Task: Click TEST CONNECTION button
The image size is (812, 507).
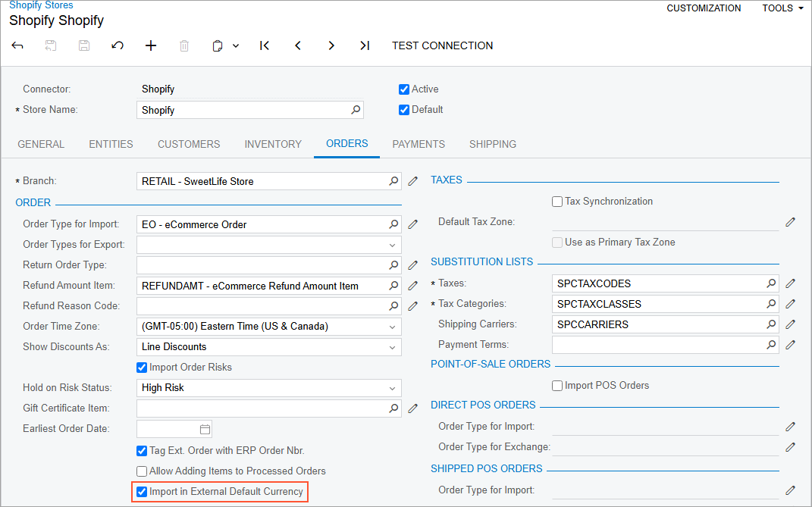Action: [442, 45]
